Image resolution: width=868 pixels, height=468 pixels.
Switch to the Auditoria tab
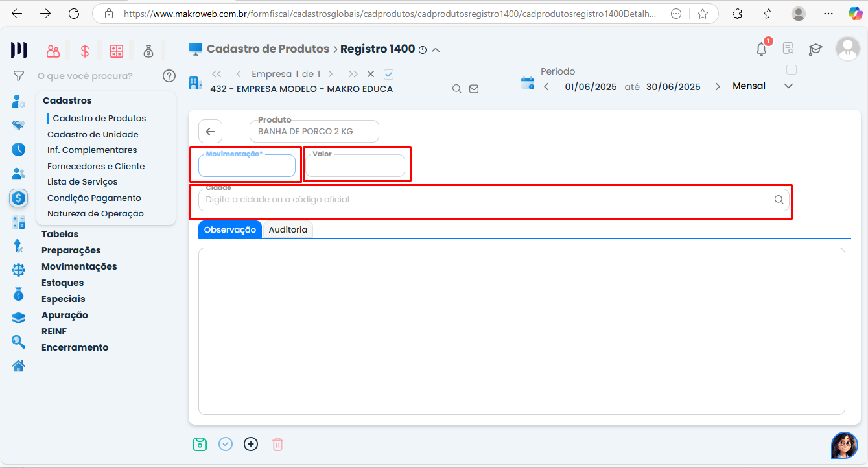pyautogui.click(x=288, y=229)
